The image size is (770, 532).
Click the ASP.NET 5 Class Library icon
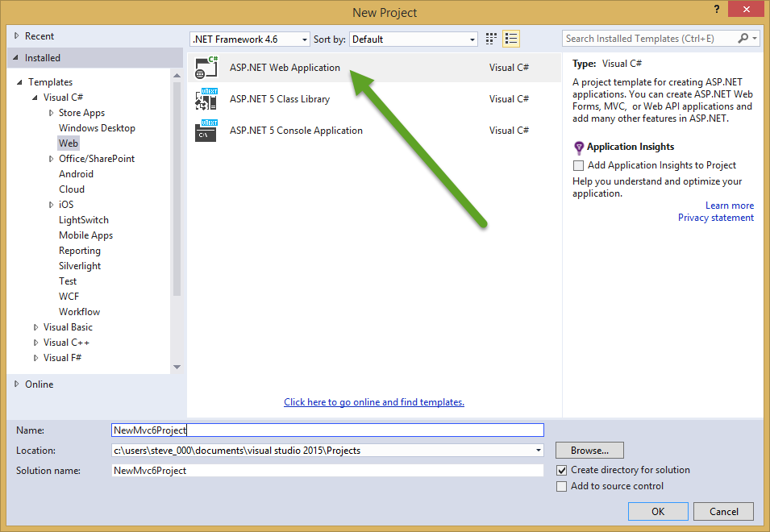(206, 99)
